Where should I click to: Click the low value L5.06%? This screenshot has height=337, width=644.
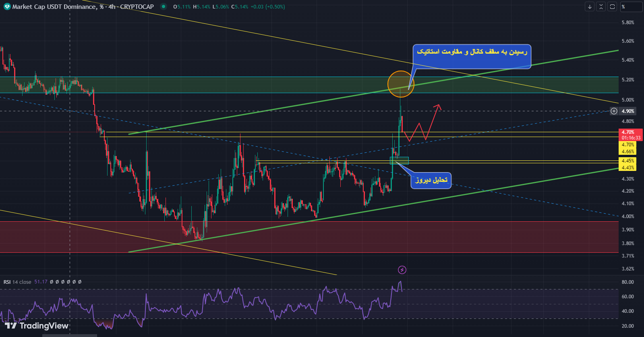[x=221, y=7]
